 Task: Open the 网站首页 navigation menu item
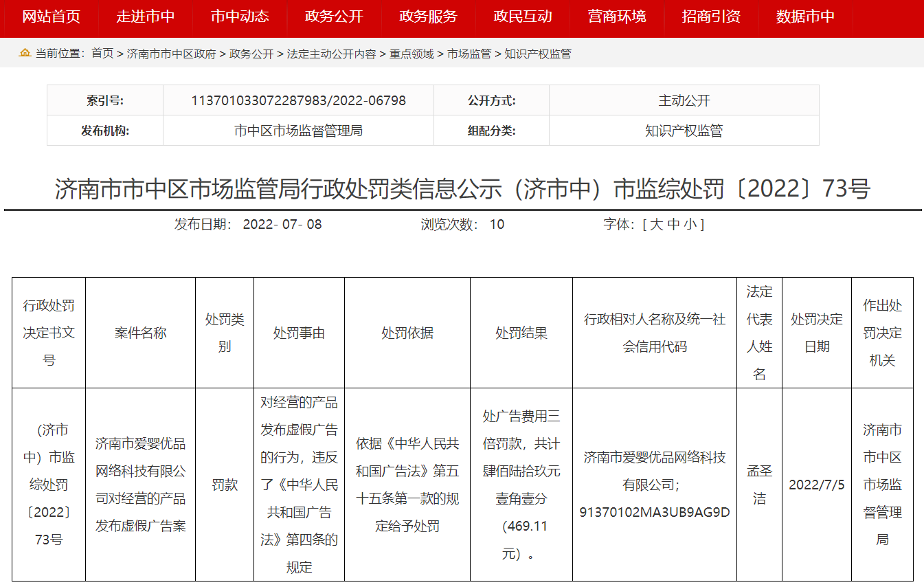click(x=51, y=16)
